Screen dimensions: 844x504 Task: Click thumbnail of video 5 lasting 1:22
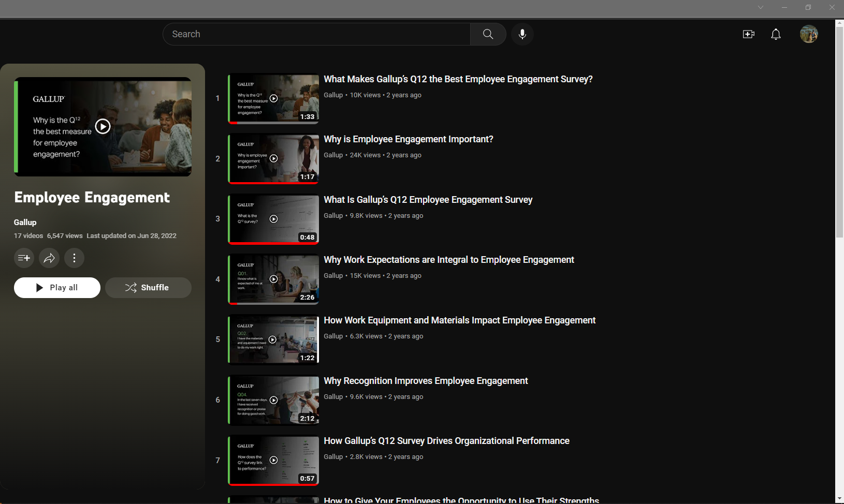(273, 339)
